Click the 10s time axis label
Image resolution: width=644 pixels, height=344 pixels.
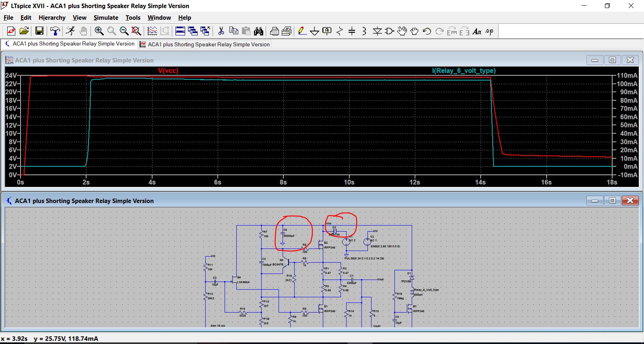click(349, 182)
